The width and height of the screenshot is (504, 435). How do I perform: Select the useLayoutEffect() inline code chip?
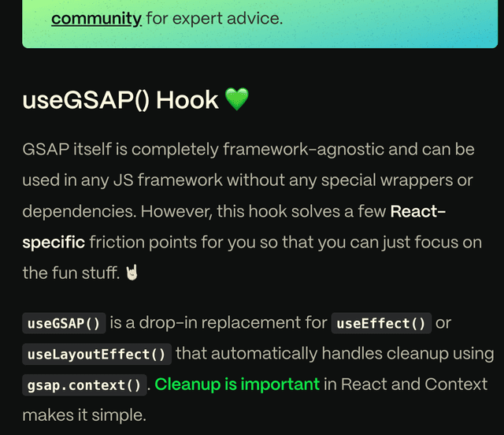tap(97, 354)
